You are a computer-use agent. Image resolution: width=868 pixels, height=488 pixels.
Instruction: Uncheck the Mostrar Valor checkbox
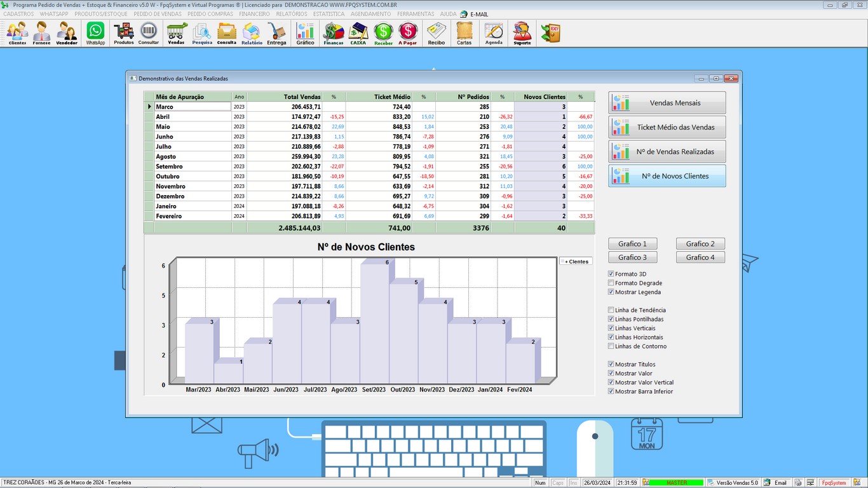611,373
